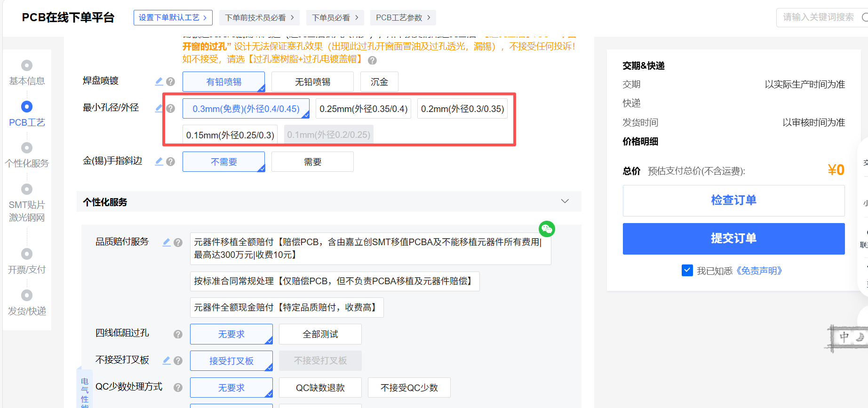
Task: Choose 0.3mm(免费) minimum hole size
Action: (x=246, y=109)
